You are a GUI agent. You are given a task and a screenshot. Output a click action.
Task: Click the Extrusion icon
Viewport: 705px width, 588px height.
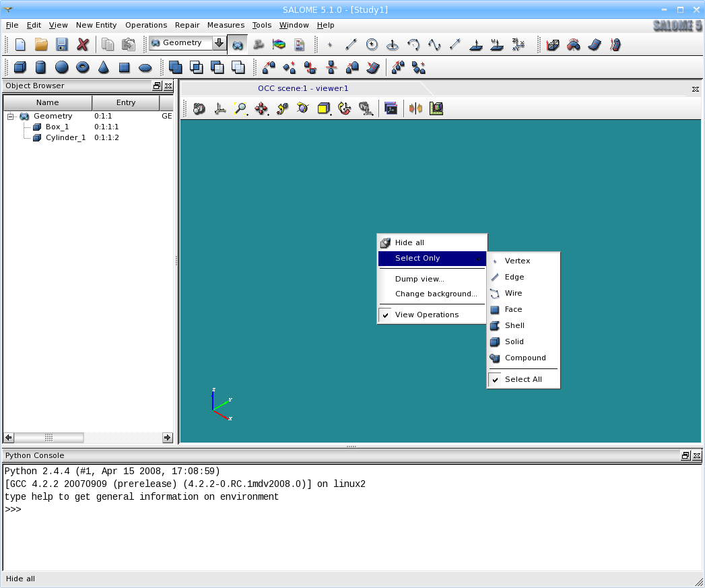[553, 44]
